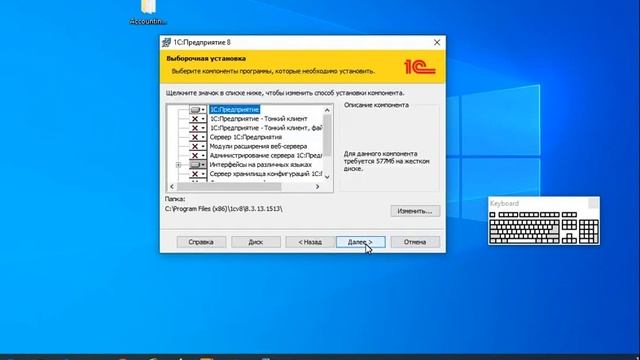Click the keyboard picture in Keyboard window
This screenshot has width=640, height=360.
pyautogui.click(x=544, y=228)
